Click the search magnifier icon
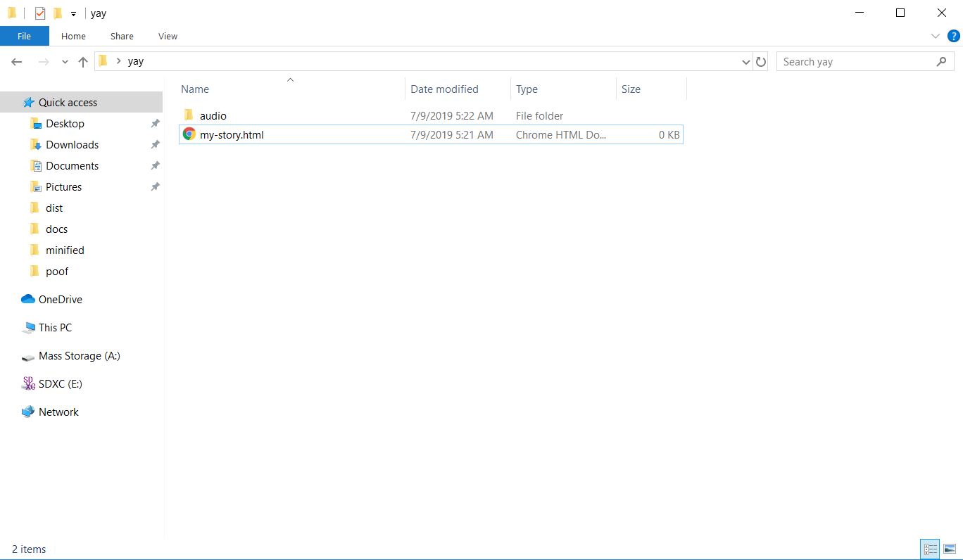 (941, 62)
